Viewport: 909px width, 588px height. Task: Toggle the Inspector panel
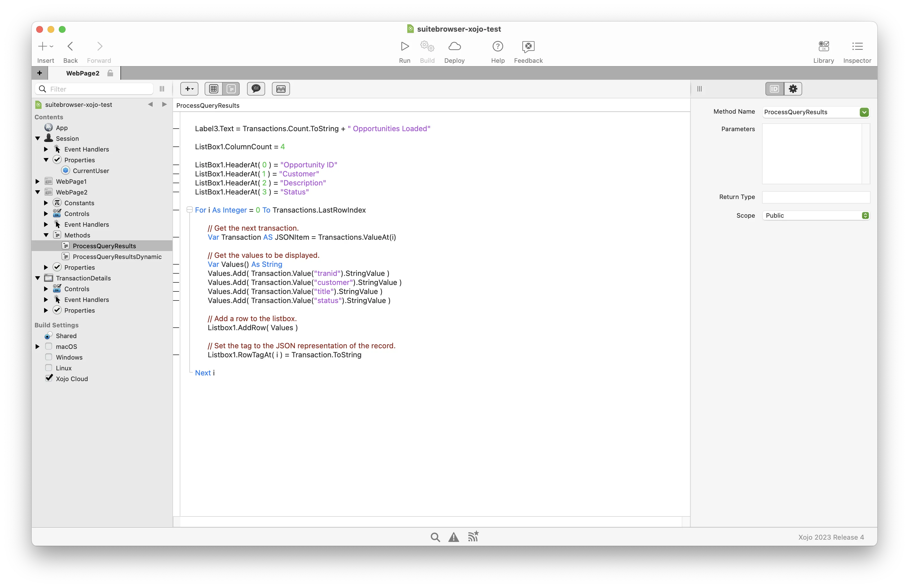(x=857, y=47)
